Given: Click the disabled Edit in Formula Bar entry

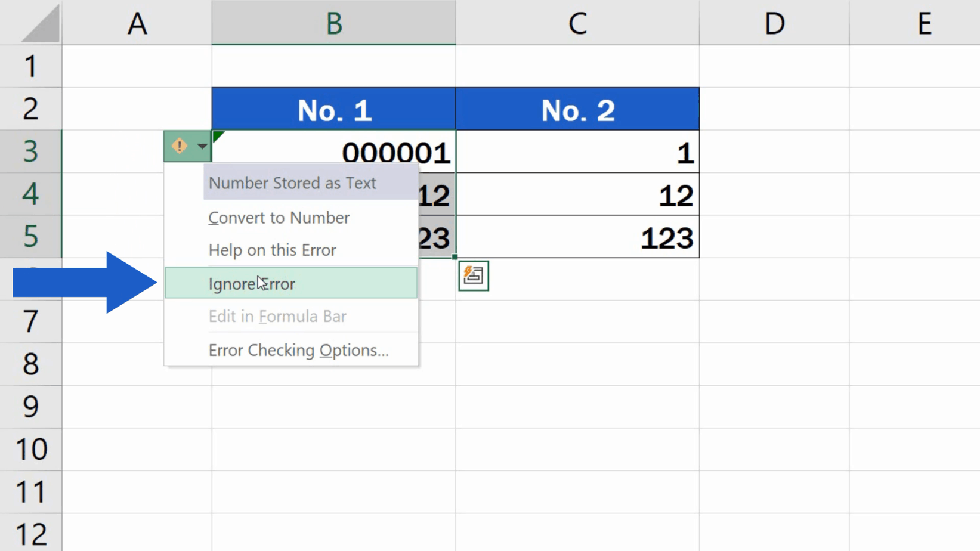Looking at the screenshot, I should 277,316.
